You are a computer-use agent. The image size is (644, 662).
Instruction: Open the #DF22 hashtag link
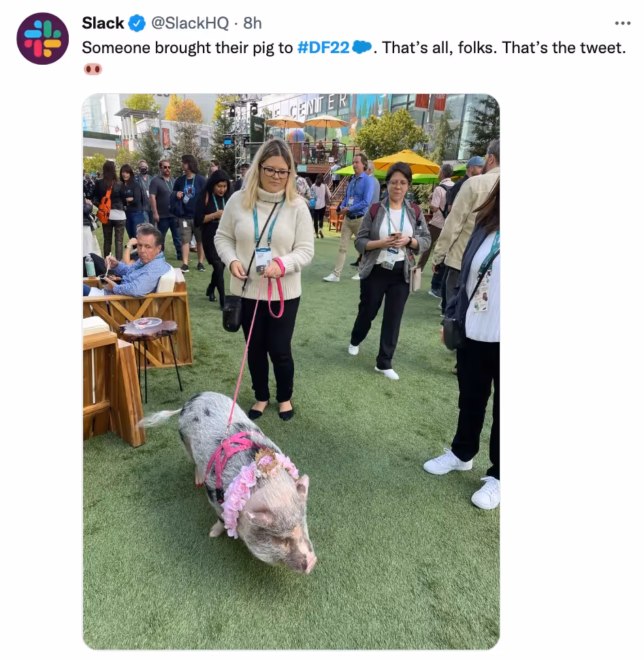323,48
